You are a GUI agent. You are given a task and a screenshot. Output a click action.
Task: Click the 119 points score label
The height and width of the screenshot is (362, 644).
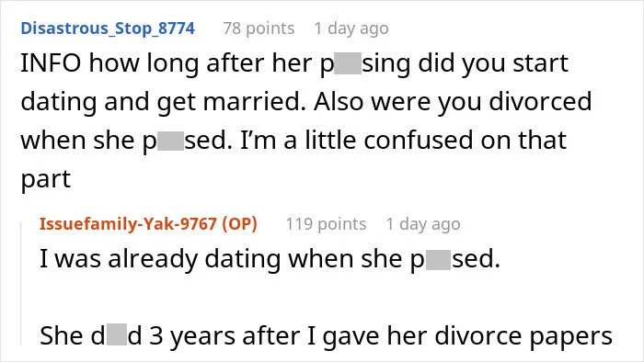[x=326, y=224]
